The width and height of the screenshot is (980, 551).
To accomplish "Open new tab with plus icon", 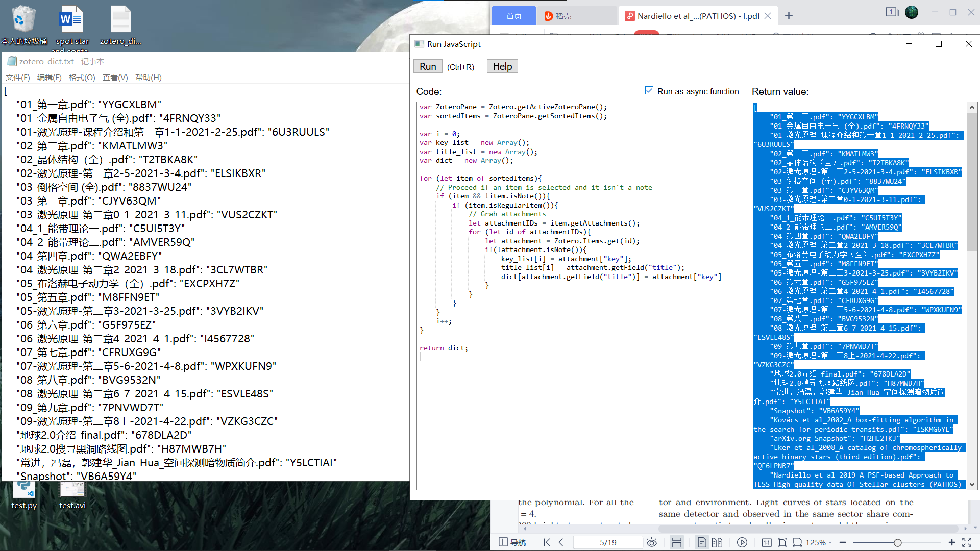I will (789, 16).
